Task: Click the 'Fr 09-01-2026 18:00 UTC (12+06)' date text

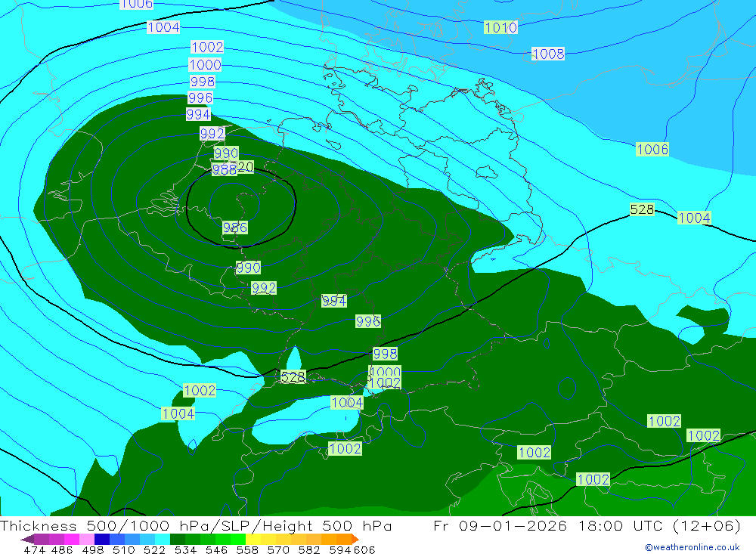Action: tap(587, 525)
